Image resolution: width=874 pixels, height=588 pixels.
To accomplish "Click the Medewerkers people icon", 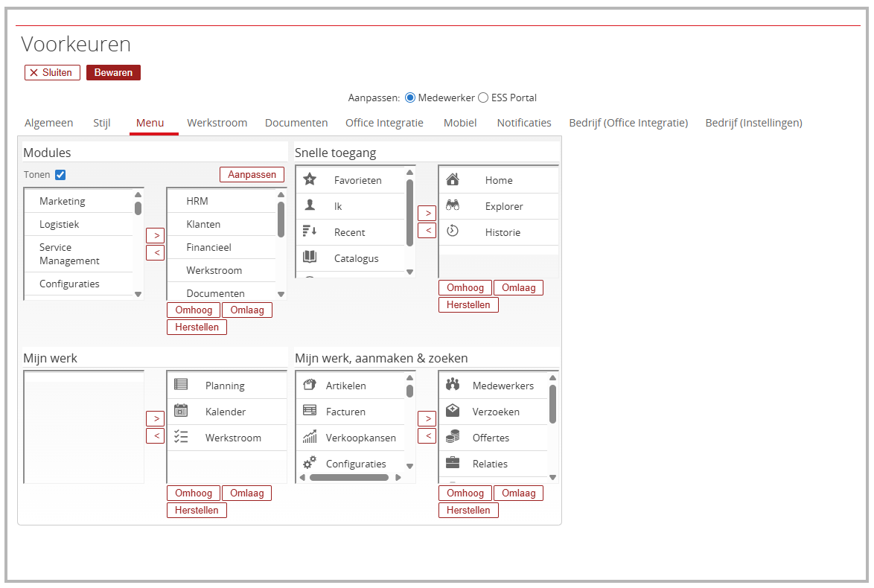I will point(452,385).
